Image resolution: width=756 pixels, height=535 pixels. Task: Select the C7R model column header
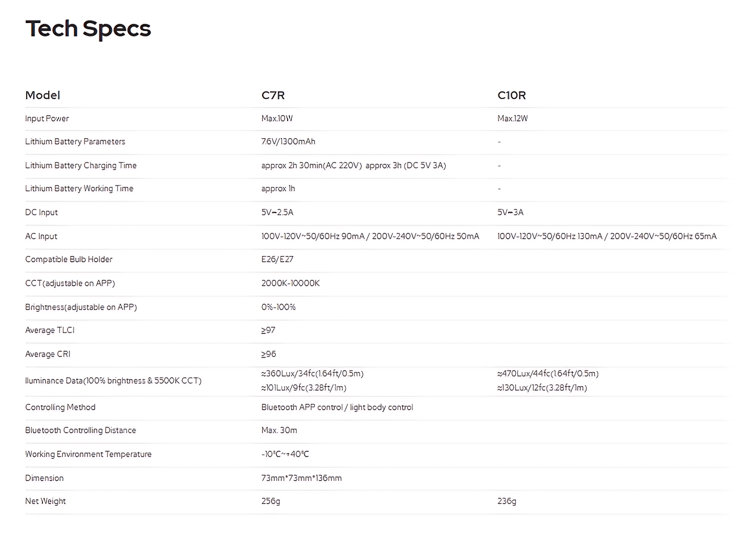tap(273, 95)
